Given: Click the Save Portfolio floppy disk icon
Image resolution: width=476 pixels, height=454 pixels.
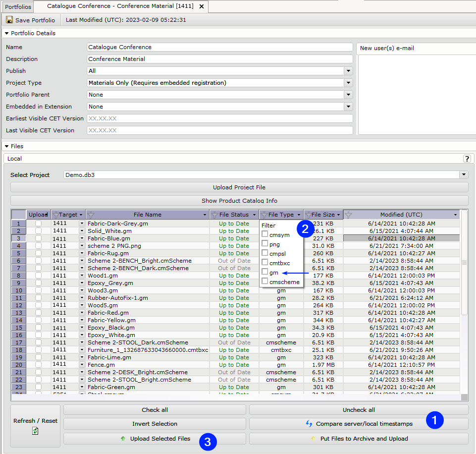Looking at the screenshot, I should 9,20.
